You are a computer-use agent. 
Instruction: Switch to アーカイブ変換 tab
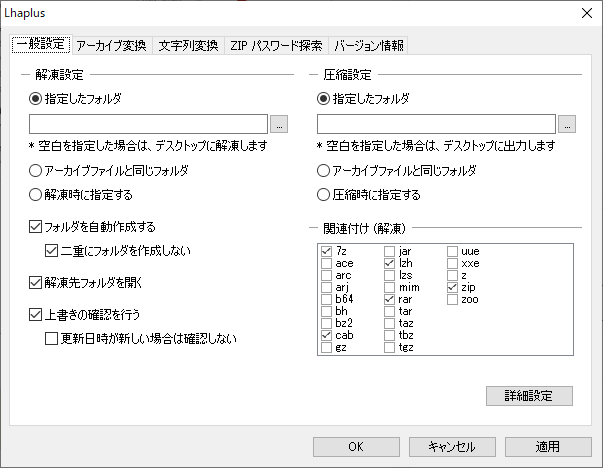112,45
